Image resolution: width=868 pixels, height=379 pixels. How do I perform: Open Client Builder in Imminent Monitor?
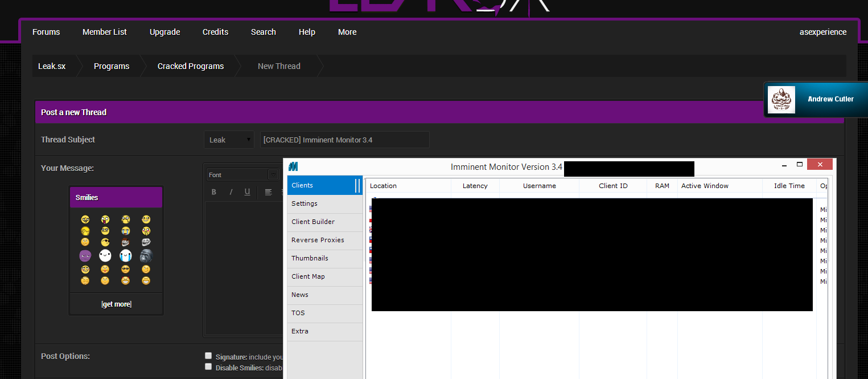(x=324, y=222)
